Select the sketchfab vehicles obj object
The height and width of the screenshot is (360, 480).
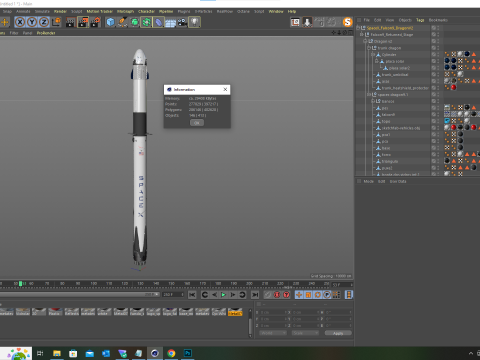point(401,128)
